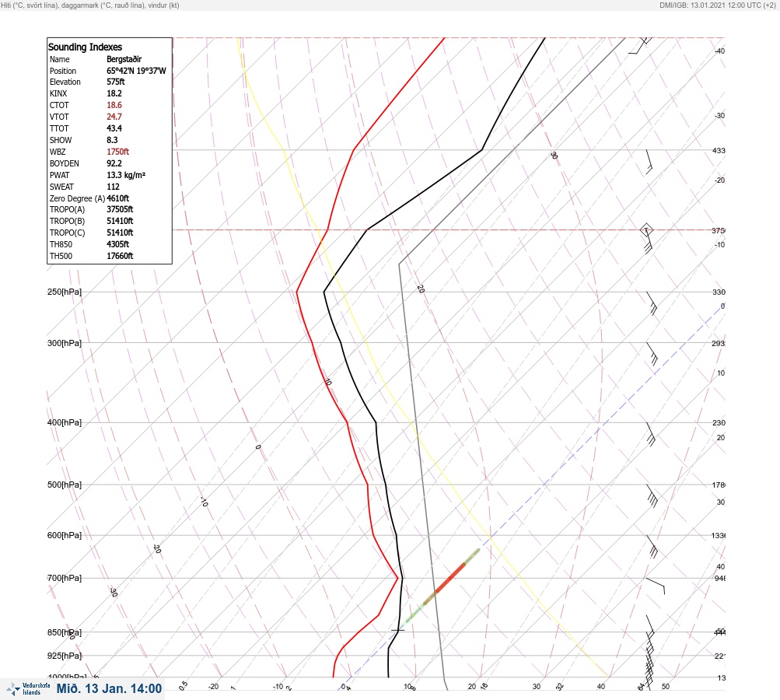Click the diamond tropopause marker on wind column
This screenshot has width=780, height=700.
[646, 230]
